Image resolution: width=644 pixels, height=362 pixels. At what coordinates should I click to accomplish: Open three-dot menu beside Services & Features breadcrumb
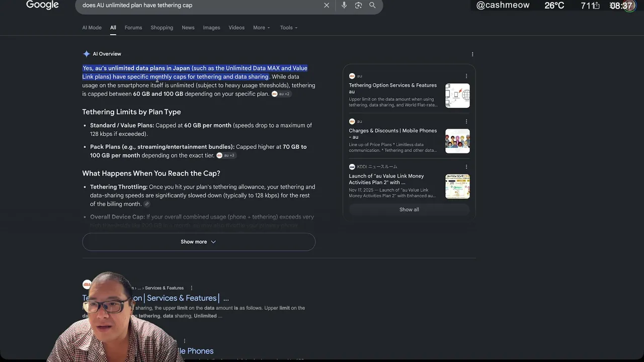tap(191, 288)
